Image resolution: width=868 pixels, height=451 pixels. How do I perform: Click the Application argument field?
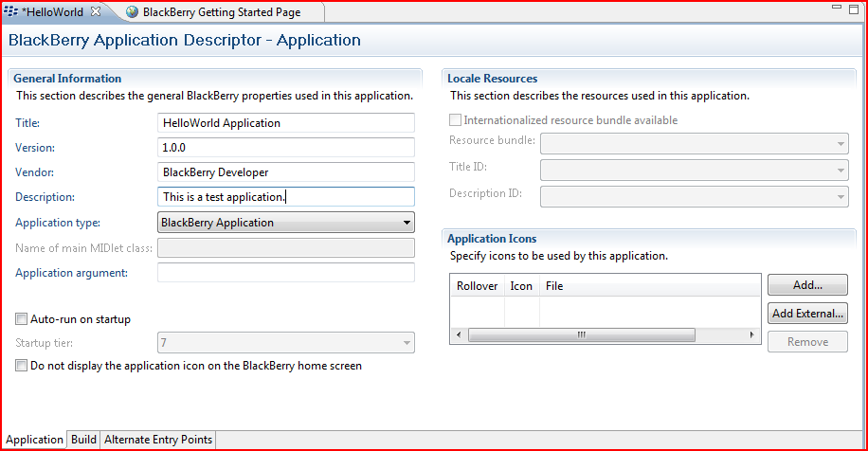point(285,272)
